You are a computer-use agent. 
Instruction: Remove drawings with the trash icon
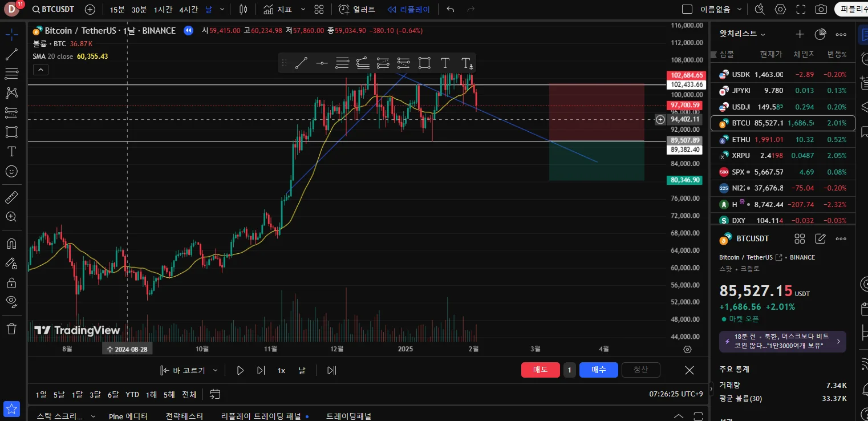(x=11, y=329)
